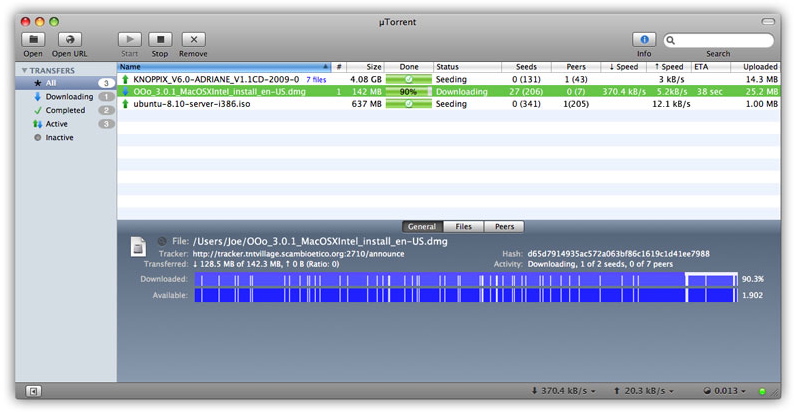Open the download speed limit menu

tap(563, 391)
